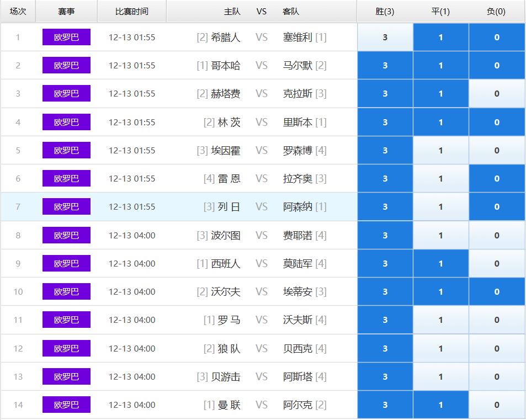Click home team 波尔图
This screenshot has height=420, width=526.
click(225, 236)
